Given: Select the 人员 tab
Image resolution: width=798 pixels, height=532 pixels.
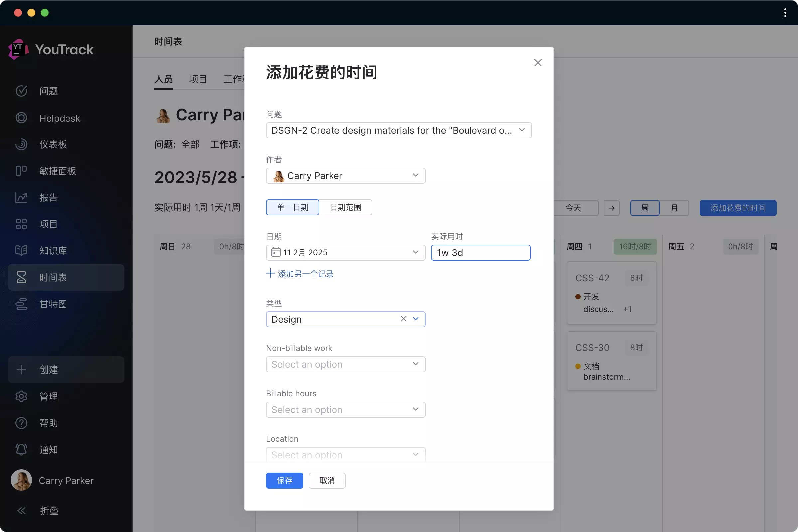Looking at the screenshot, I should 163,79.
